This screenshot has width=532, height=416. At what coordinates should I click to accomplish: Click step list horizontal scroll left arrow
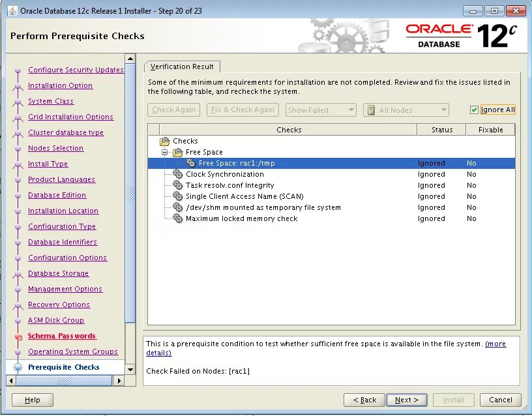(11, 381)
